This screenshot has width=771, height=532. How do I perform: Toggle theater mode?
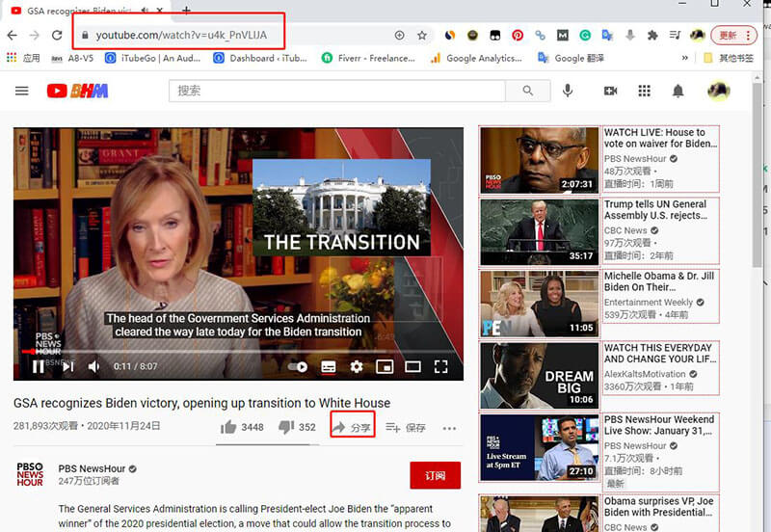coord(412,367)
